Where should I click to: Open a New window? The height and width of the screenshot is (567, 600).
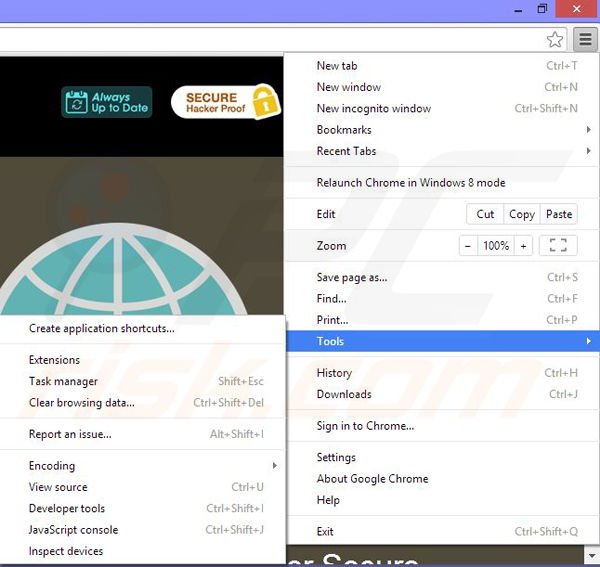click(x=443, y=87)
